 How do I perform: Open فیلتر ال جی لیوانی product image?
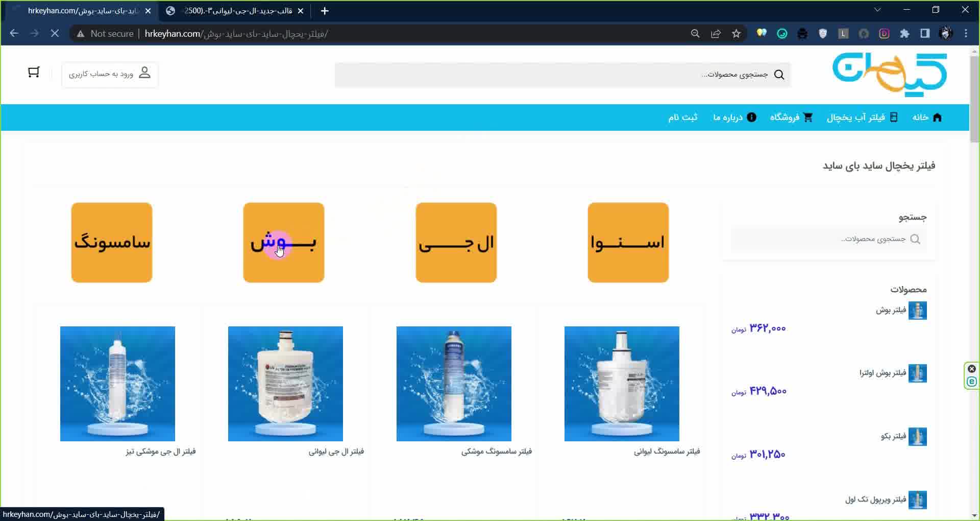(x=285, y=384)
